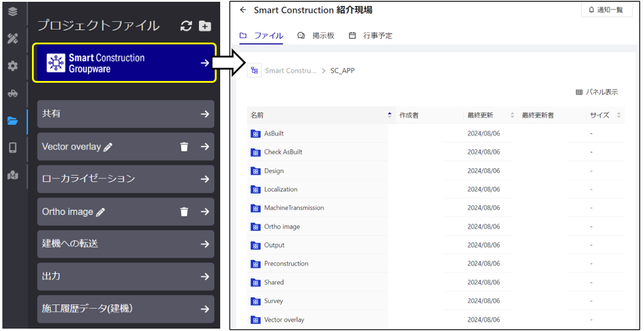Open the 共有 folder row
644x331 pixels.
point(125,114)
